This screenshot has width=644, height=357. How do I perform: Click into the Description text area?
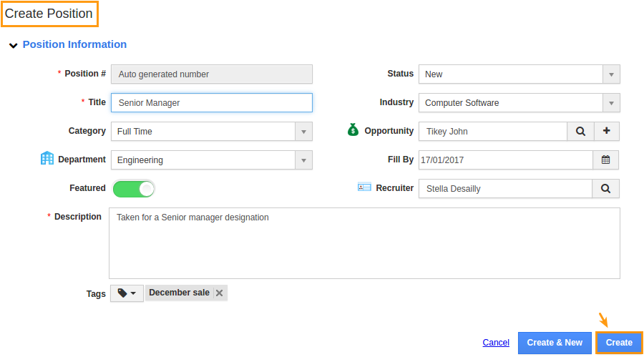pos(364,243)
